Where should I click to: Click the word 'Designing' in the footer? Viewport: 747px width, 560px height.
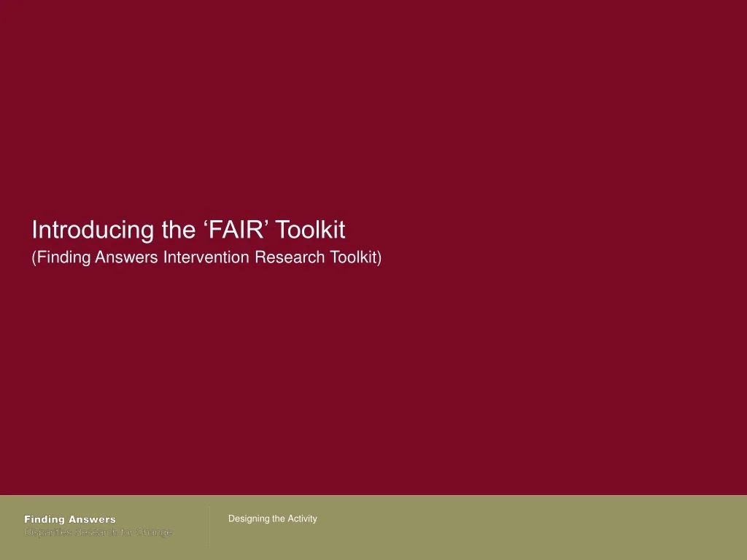(249, 518)
